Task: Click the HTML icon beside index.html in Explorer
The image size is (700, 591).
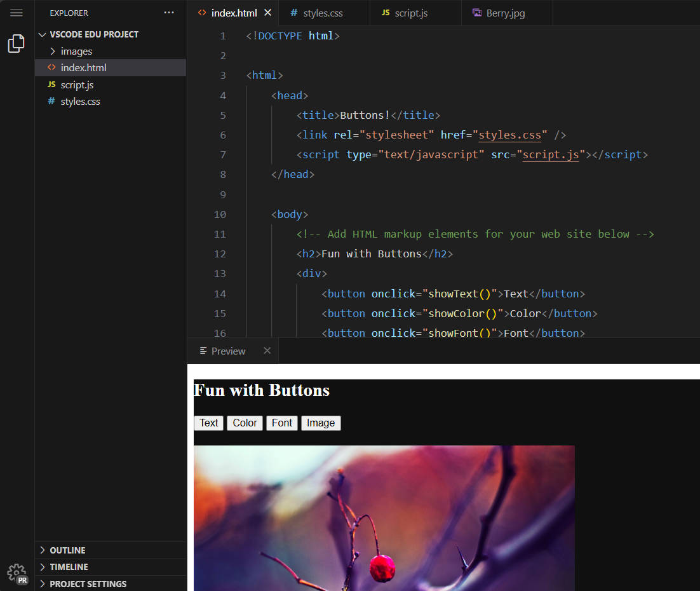Action: [x=51, y=67]
